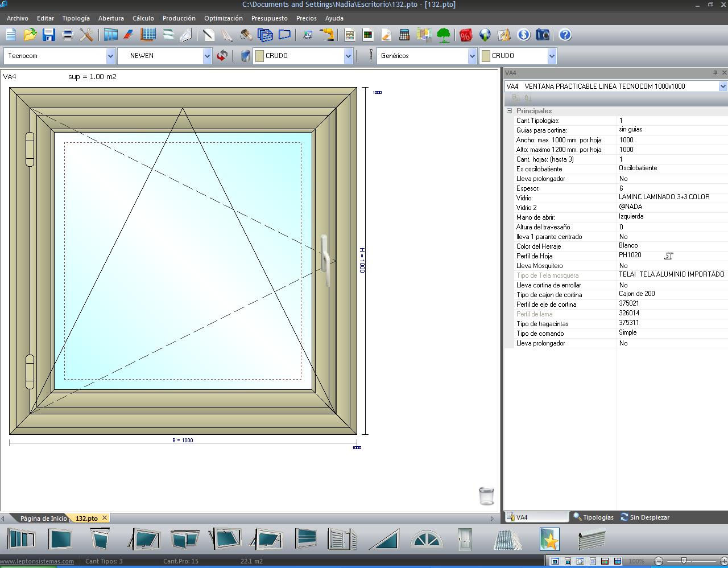Click the printer icon
This screenshot has height=568, width=728.
click(x=68, y=35)
